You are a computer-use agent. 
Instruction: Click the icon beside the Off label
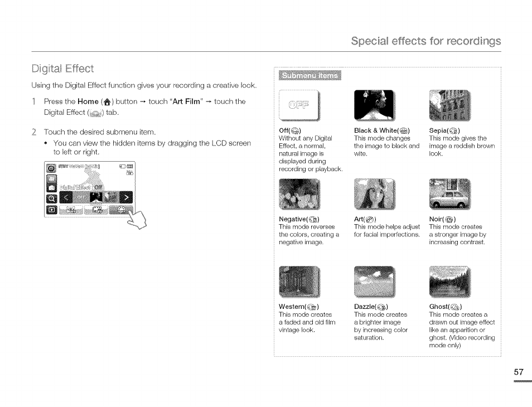point(295,131)
